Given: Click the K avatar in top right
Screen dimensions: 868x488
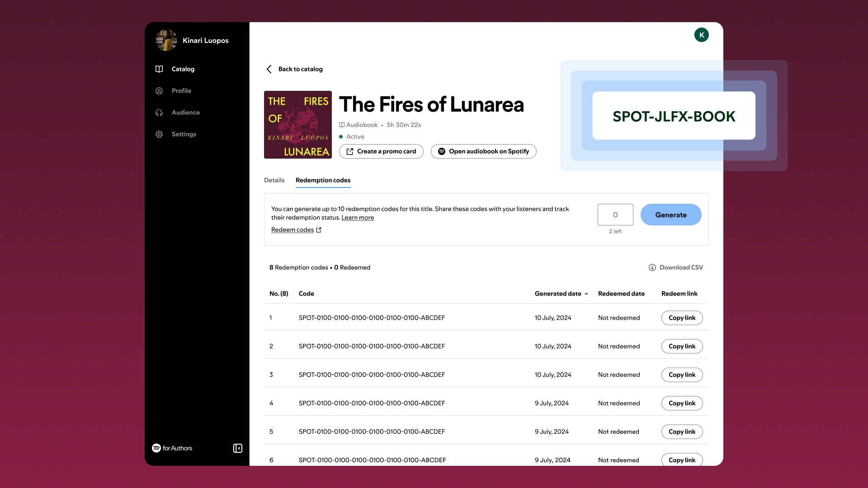Looking at the screenshot, I should 702,34.
